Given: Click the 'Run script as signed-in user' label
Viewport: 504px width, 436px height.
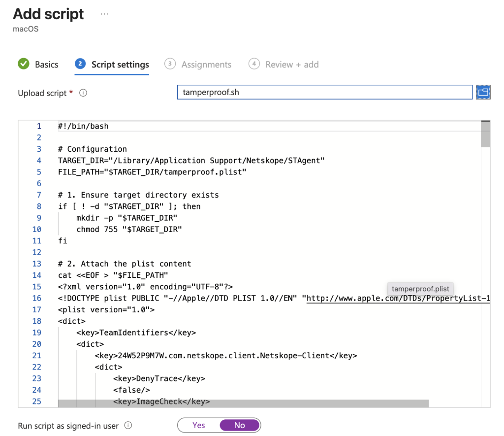Looking at the screenshot, I should pos(68,426).
